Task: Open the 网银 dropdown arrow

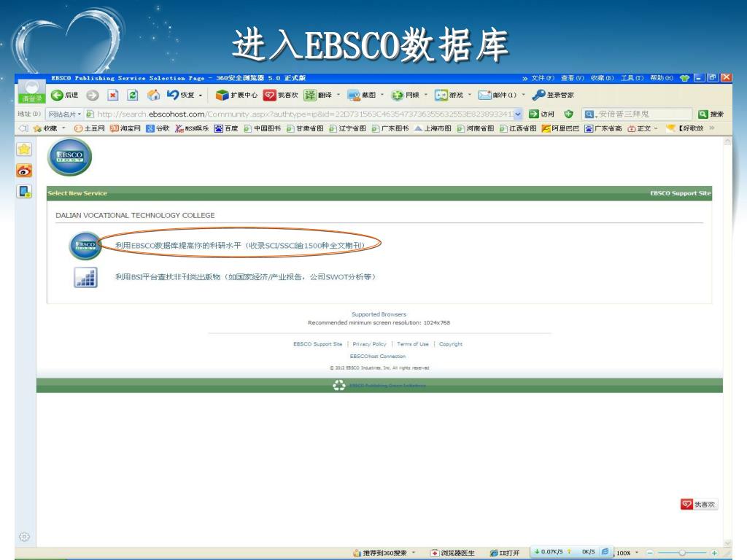Action: (x=426, y=95)
